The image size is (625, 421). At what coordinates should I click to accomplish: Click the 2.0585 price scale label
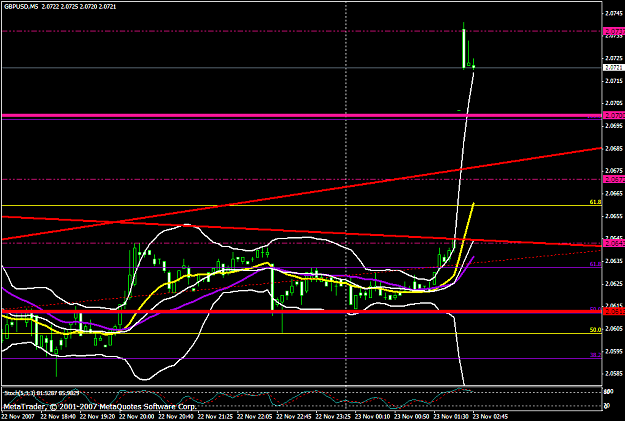614,374
